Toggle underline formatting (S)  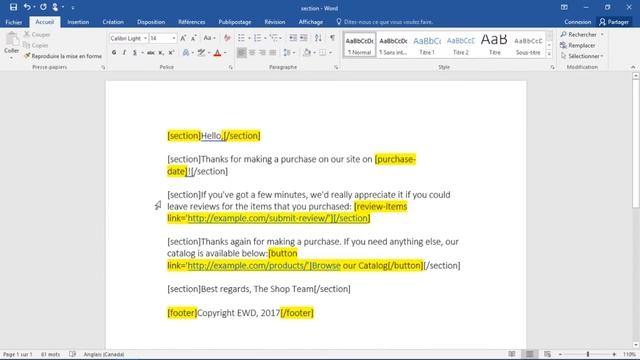click(x=134, y=52)
